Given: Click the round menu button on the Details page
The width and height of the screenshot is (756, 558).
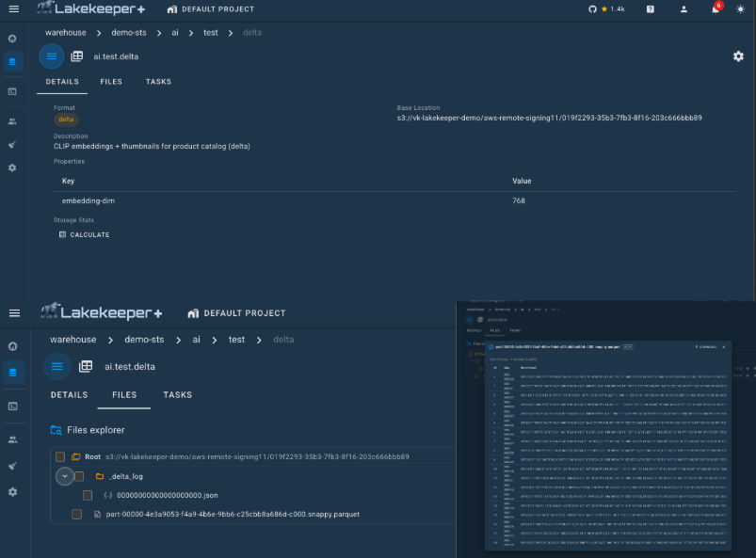Looking at the screenshot, I should (52, 56).
